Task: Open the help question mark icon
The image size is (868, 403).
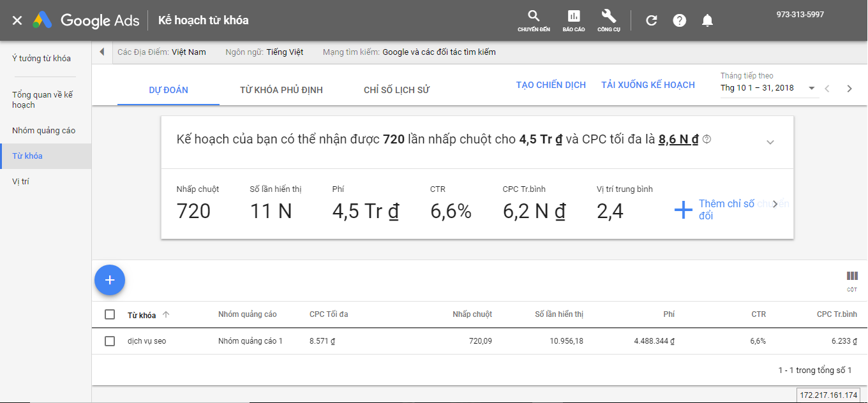Action: pos(679,20)
